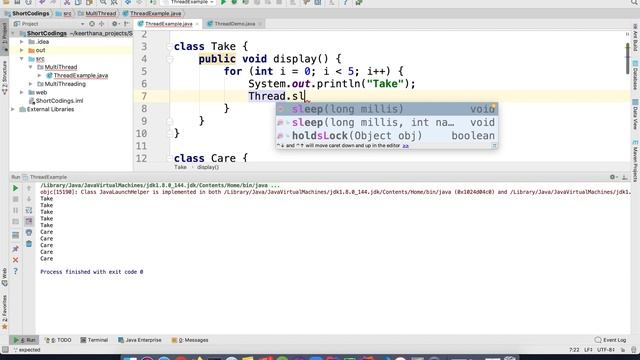
Task: Choose sleep(long millis) completion suggestion
Action: click(x=387, y=109)
